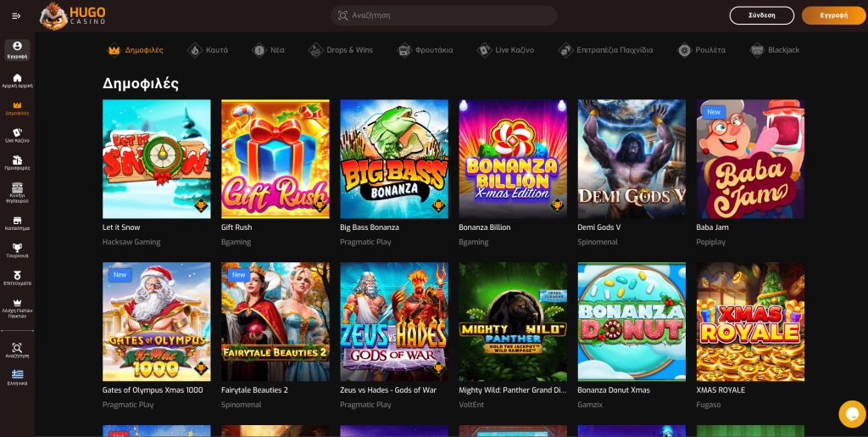868x437 pixels.
Task: Open the Φρουτάκια category tab
Action: (426, 50)
